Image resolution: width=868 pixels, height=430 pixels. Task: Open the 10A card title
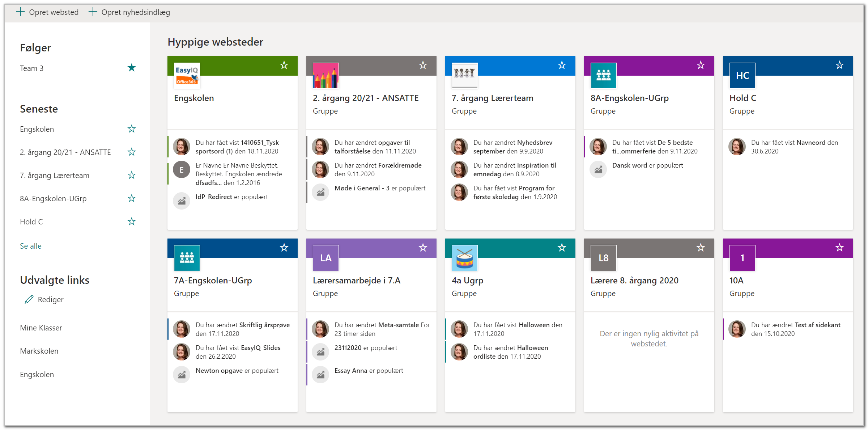(x=736, y=281)
